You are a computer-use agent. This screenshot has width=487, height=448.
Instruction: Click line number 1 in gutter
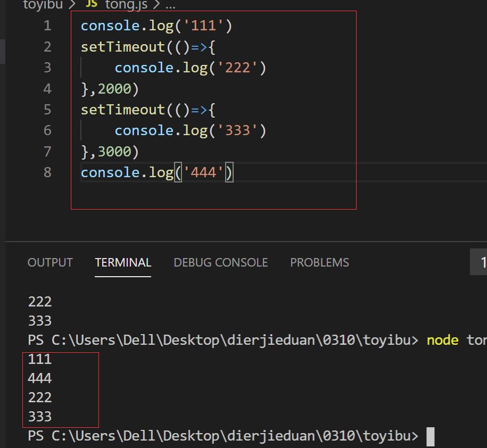click(47, 26)
